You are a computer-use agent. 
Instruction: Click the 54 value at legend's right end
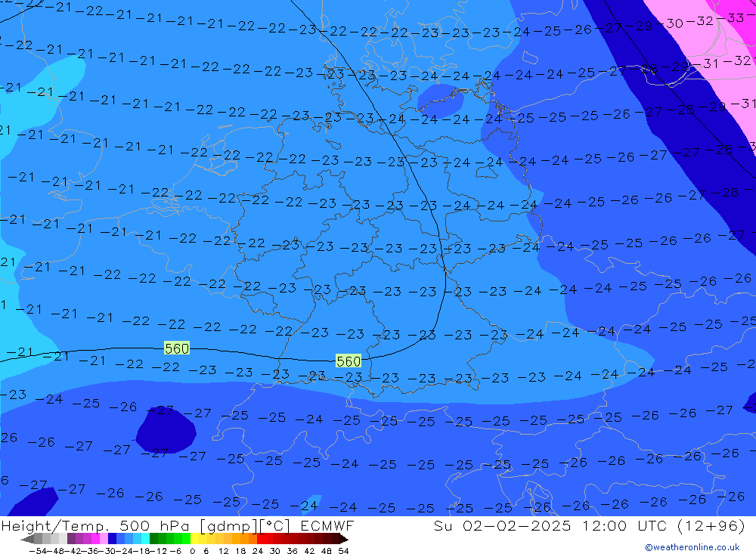(x=343, y=551)
